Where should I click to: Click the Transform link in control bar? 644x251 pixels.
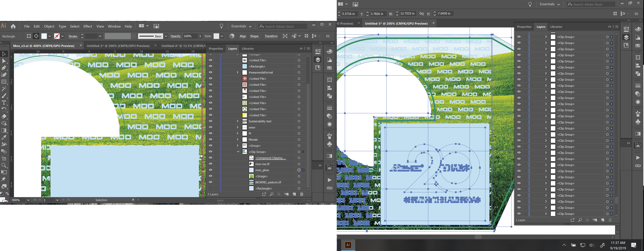[x=271, y=36]
